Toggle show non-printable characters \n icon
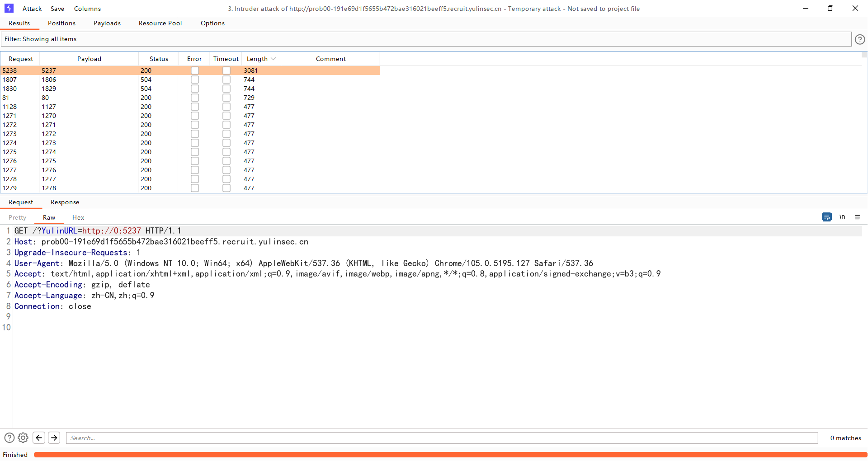This screenshot has width=868, height=461. click(x=842, y=217)
